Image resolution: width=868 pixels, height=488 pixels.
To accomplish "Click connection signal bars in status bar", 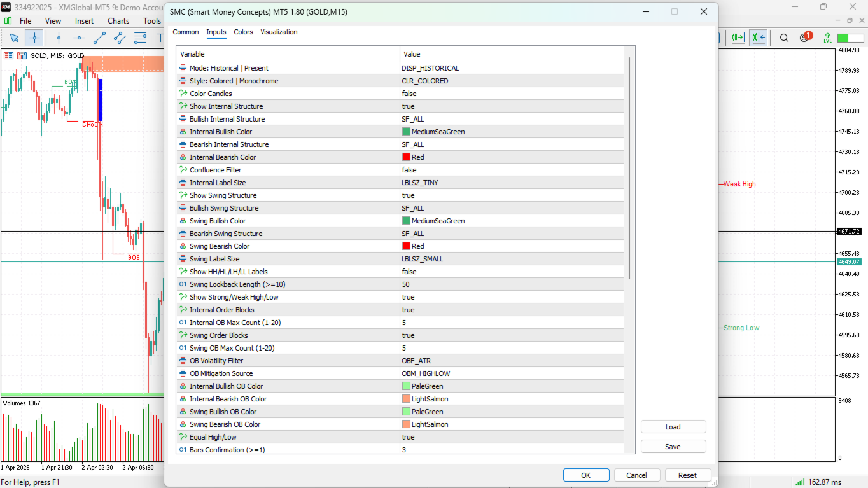I will [x=800, y=482].
